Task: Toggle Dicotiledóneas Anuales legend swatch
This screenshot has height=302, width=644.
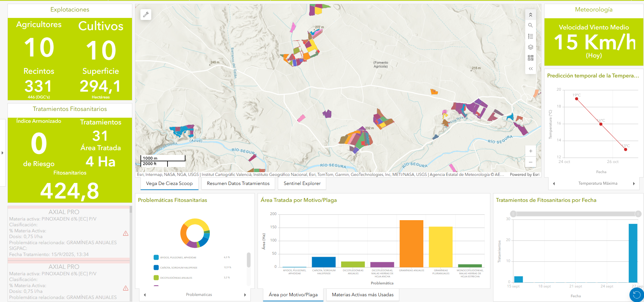Action: click(x=156, y=278)
